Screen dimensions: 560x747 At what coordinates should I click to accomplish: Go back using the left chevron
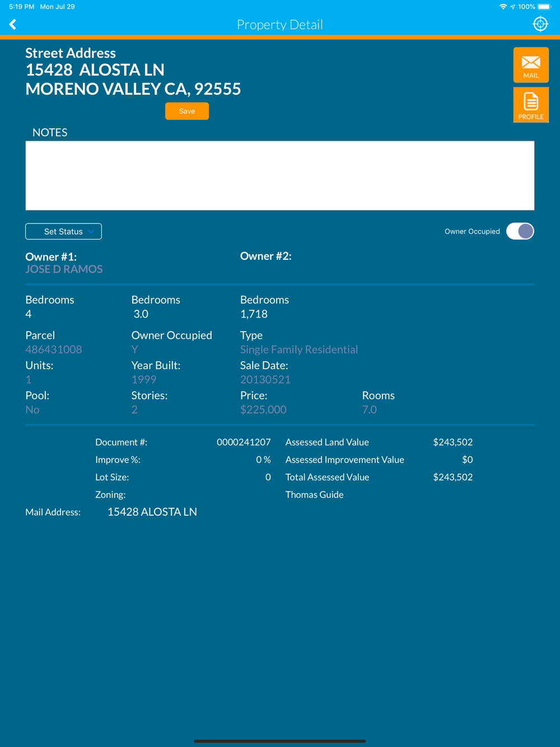coord(13,24)
